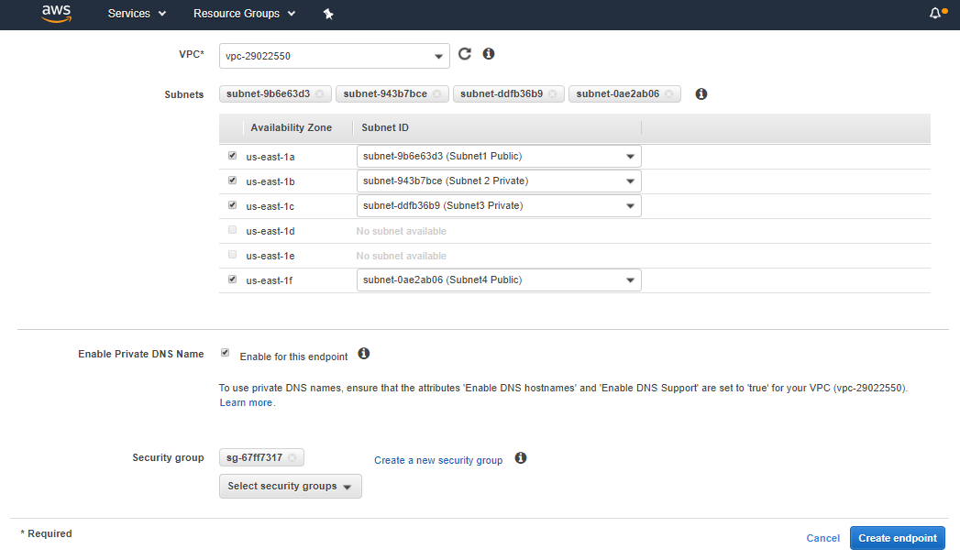Viewport: 960px width, 560px height.
Task: Uncheck the us-east-1a availability zone
Action: (x=232, y=156)
